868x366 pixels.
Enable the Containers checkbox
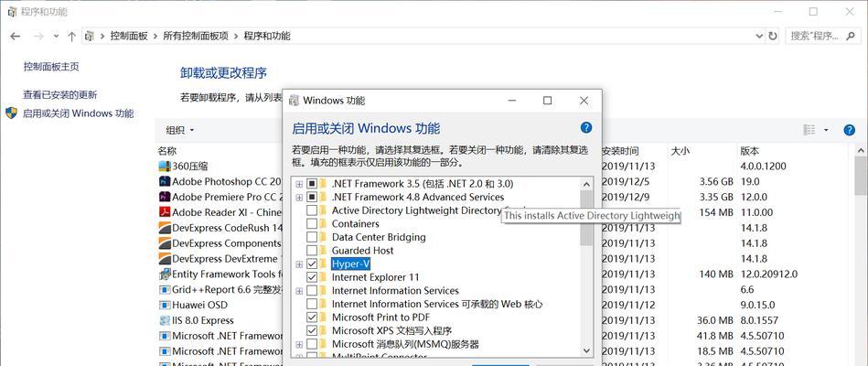(312, 223)
